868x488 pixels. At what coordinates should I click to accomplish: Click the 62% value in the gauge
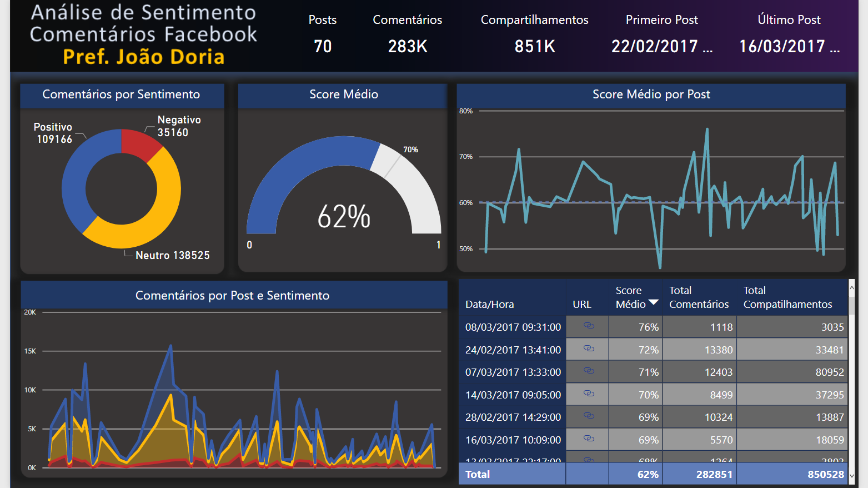(344, 216)
